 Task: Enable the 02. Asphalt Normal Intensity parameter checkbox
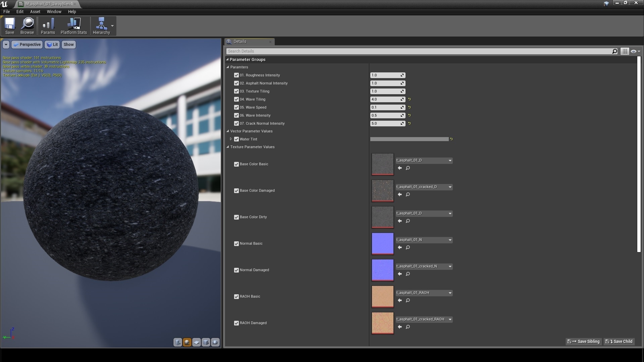tap(236, 83)
